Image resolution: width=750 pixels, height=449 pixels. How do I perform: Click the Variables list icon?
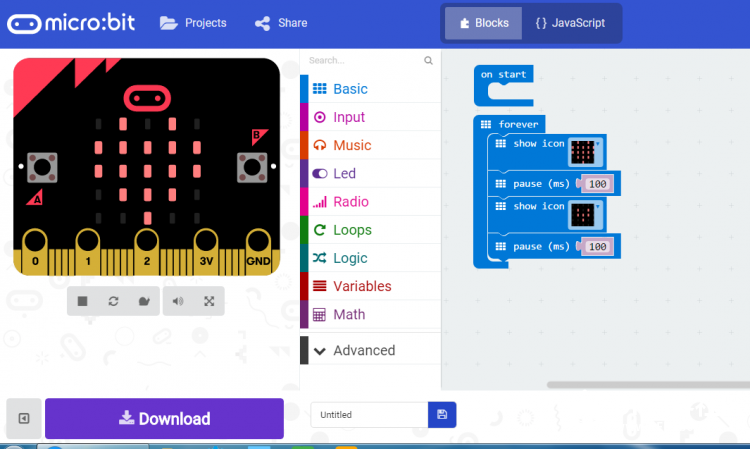(x=320, y=286)
